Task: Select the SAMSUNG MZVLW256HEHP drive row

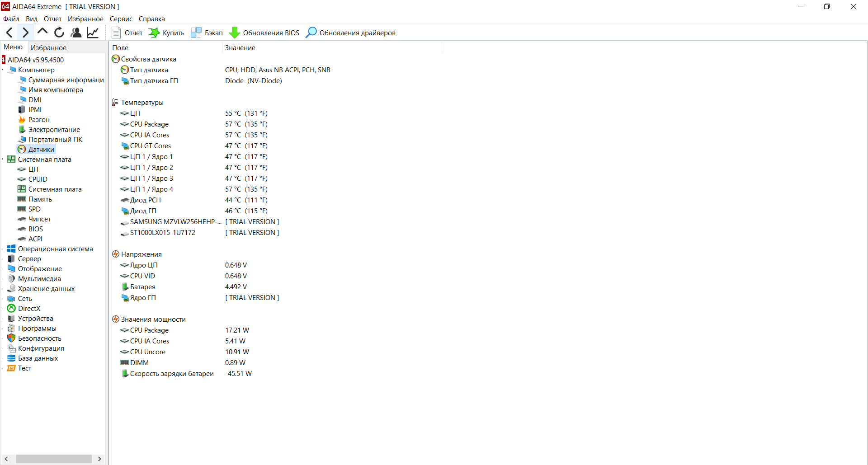Action: coord(200,222)
